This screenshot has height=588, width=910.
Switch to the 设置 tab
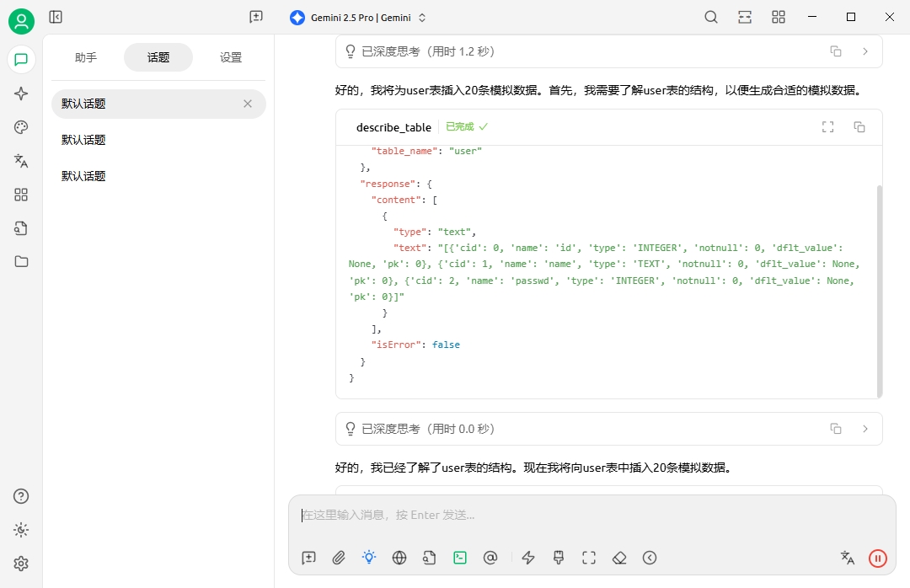point(231,57)
